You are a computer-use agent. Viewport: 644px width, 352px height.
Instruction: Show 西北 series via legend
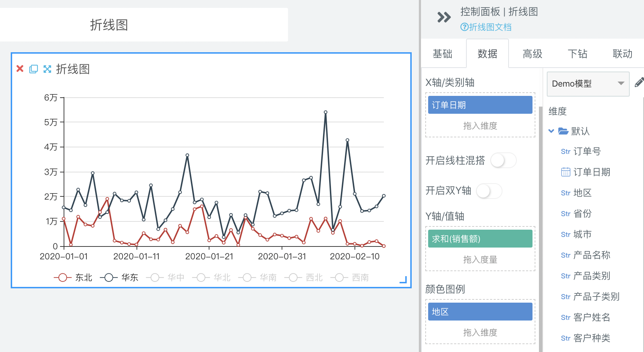tap(304, 278)
